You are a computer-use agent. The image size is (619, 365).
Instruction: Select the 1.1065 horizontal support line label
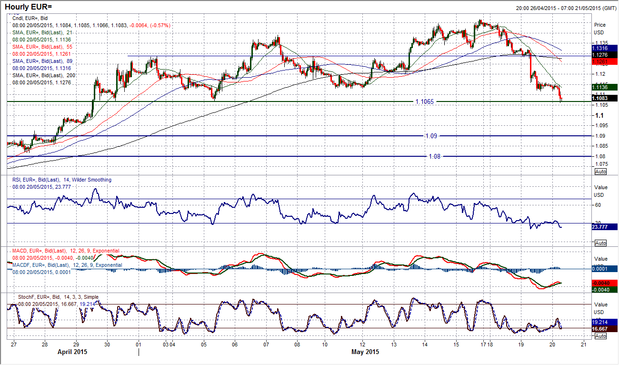click(x=424, y=102)
